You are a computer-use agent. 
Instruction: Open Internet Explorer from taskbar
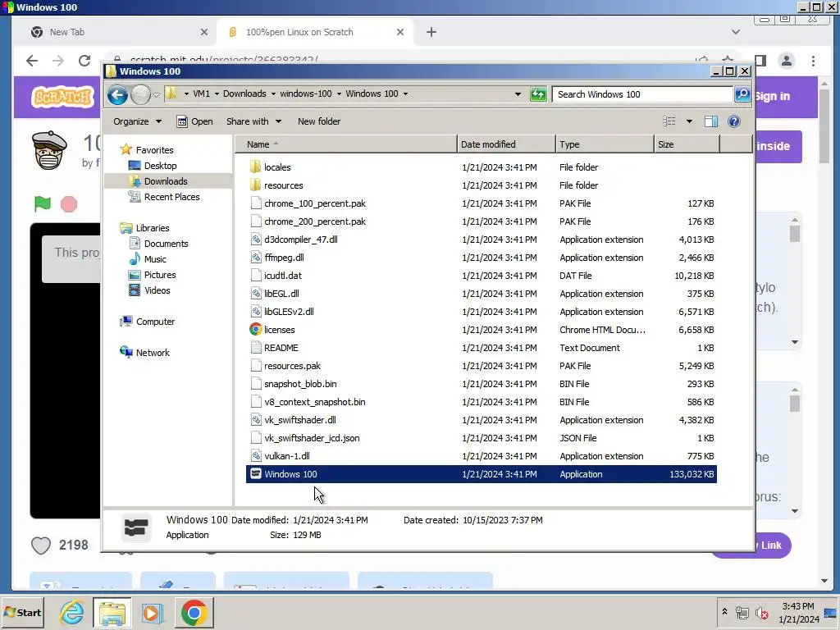pyautogui.click(x=72, y=613)
